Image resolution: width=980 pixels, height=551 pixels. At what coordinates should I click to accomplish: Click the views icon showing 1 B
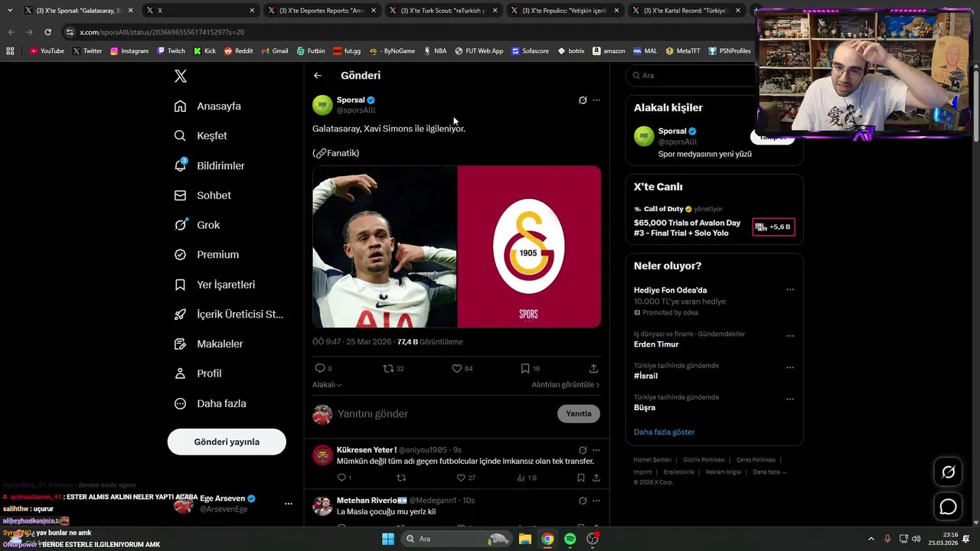click(x=521, y=478)
